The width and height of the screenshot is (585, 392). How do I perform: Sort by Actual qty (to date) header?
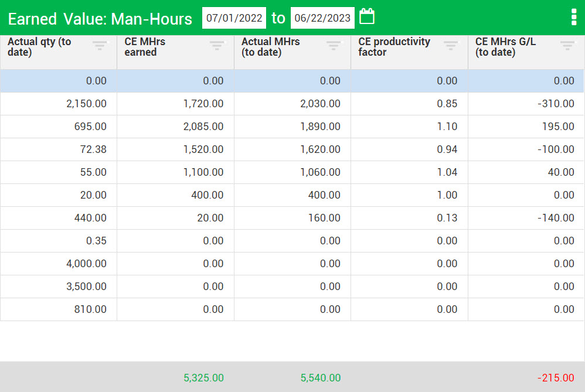(39, 47)
